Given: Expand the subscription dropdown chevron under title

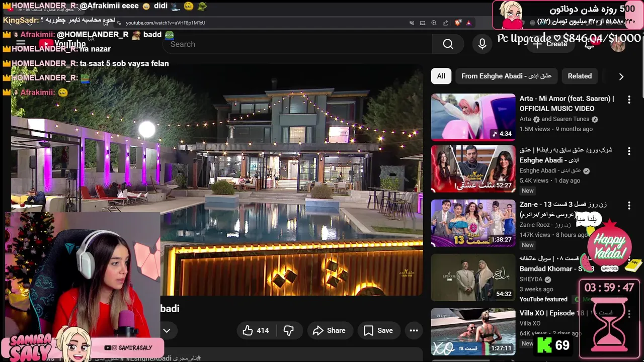Looking at the screenshot, I should click(167, 330).
